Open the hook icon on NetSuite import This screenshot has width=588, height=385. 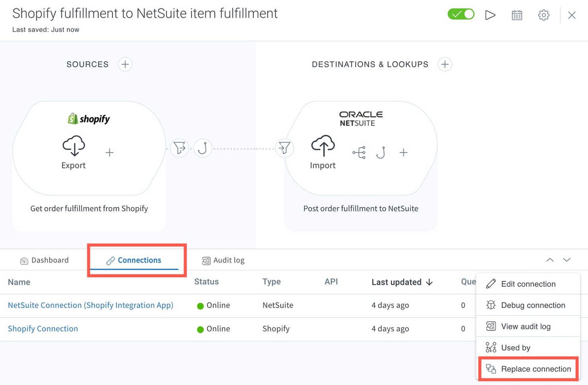[x=381, y=152]
